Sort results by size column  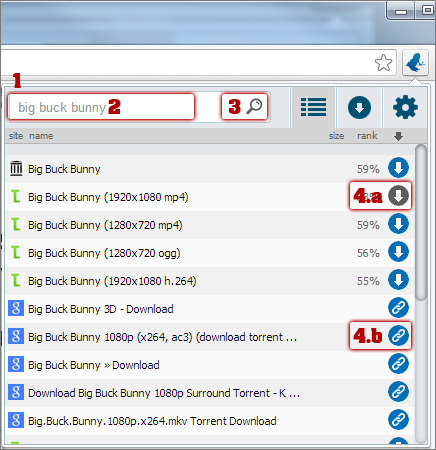pyautogui.click(x=336, y=136)
